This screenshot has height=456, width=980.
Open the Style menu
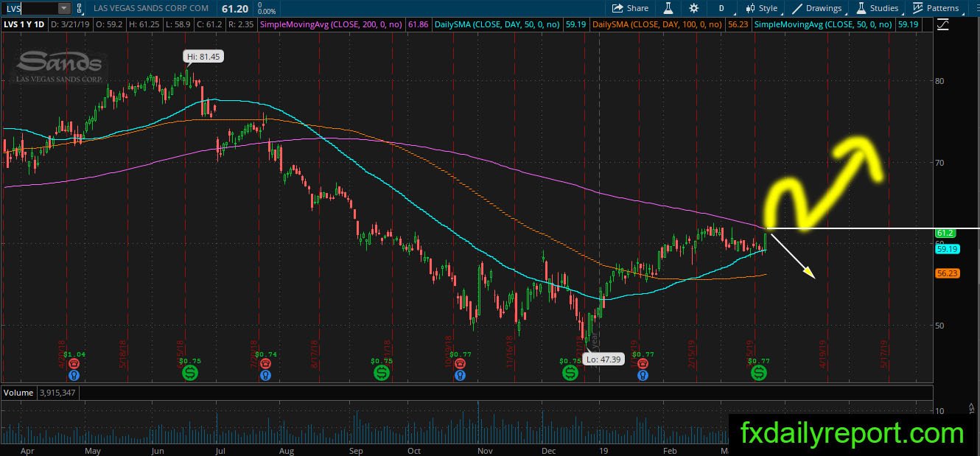(762, 8)
